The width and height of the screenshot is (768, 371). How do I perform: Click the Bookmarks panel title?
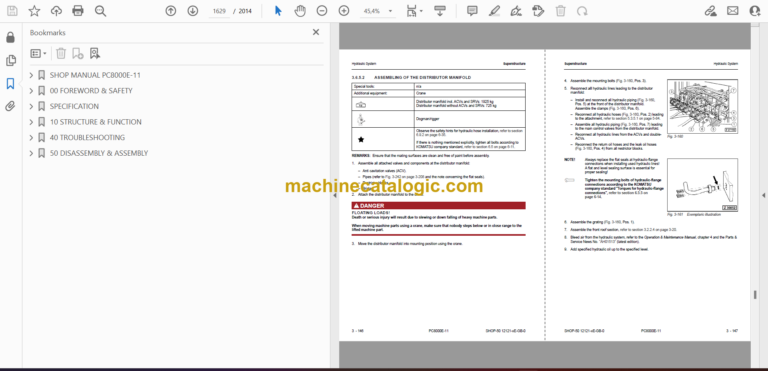[x=48, y=33]
